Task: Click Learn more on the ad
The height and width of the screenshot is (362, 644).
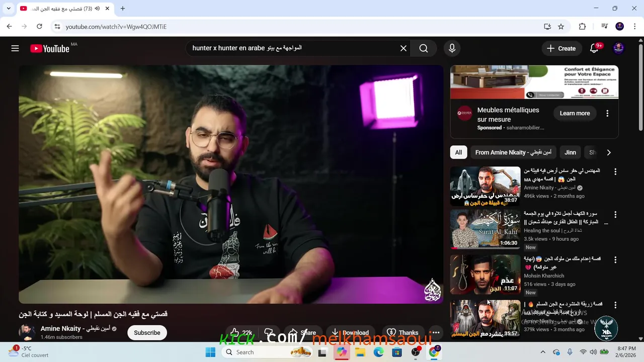Action: [x=575, y=113]
